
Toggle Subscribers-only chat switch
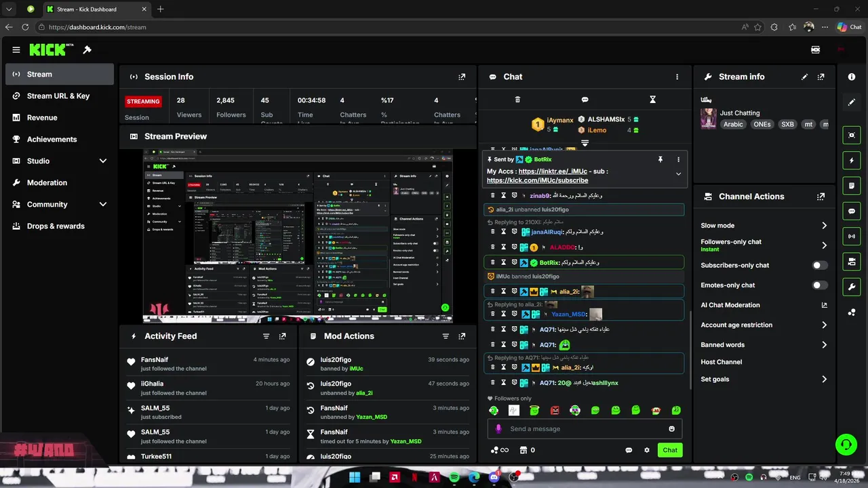point(820,266)
